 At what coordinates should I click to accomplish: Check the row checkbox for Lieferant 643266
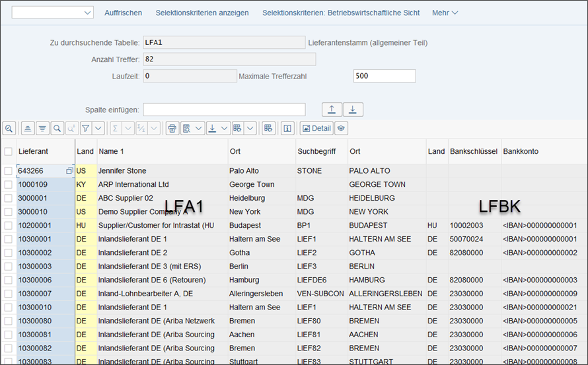8,171
